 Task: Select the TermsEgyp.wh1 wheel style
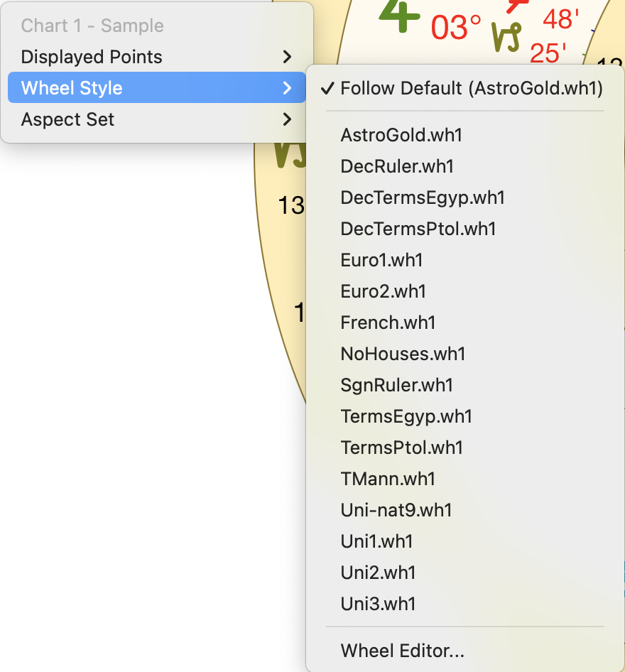pyautogui.click(x=406, y=416)
